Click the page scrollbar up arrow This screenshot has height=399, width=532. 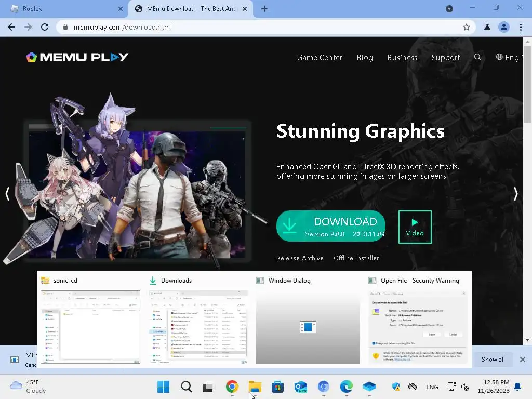[527, 41]
